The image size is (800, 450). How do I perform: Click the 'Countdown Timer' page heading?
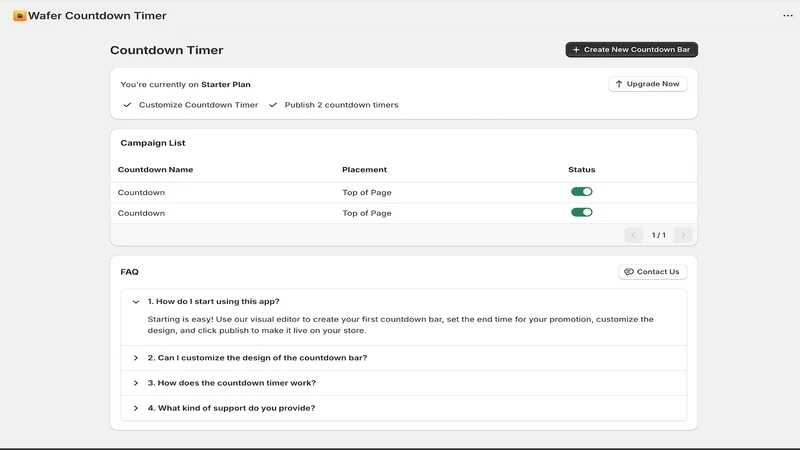[167, 50]
